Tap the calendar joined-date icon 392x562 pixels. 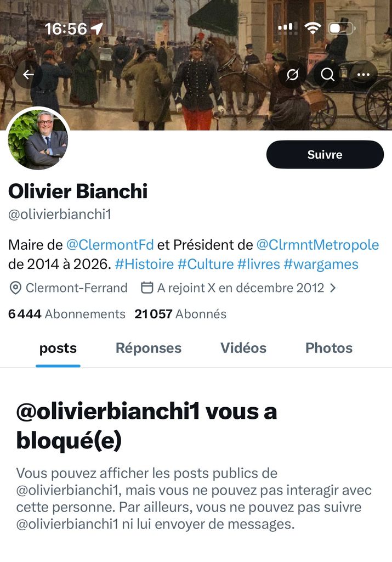(147, 288)
